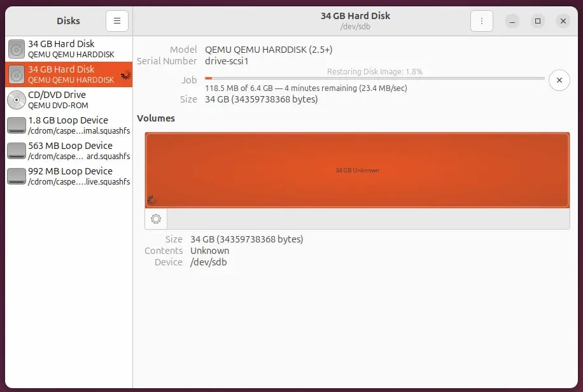Select the 992 MB Loop Device
Viewport: 583px width, 392px height.
[69, 176]
